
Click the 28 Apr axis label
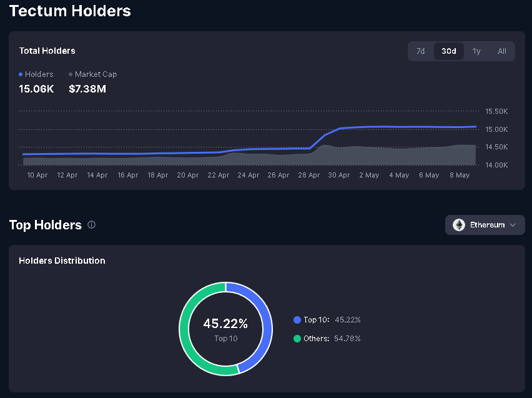[x=308, y=175]
